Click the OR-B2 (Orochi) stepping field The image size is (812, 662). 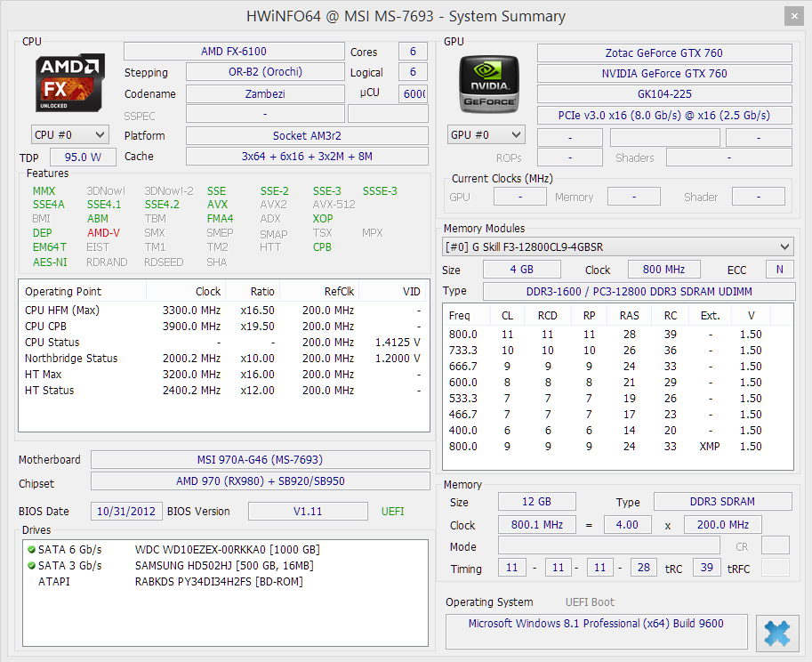pos(265,71)
